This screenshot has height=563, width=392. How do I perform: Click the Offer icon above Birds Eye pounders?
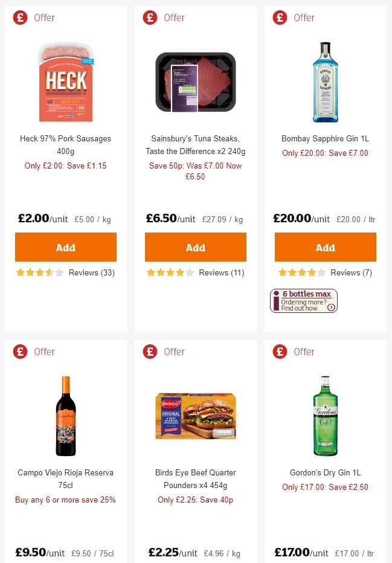pos(149,352)
